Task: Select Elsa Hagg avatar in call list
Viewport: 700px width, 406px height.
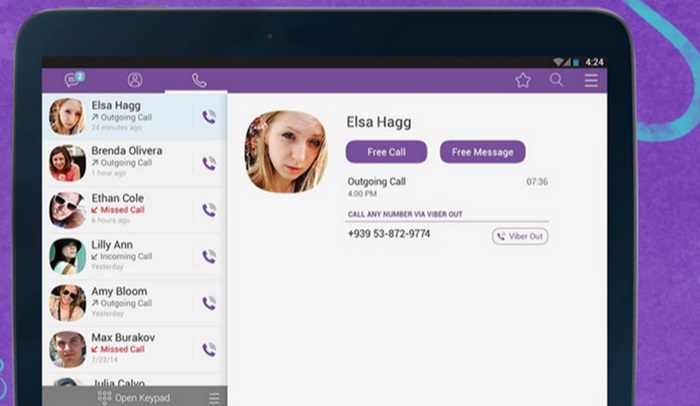Action: 67,117
